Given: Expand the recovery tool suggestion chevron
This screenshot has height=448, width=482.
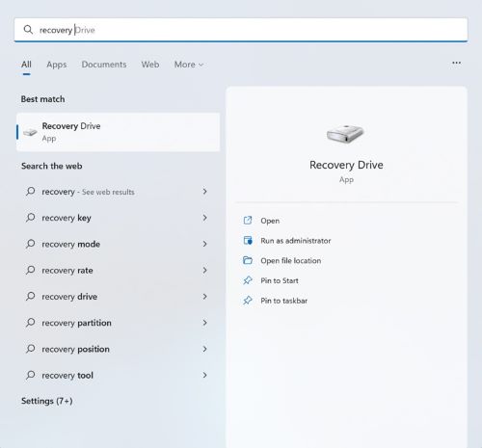Looking at the screenshot, I should click(204, 375).
